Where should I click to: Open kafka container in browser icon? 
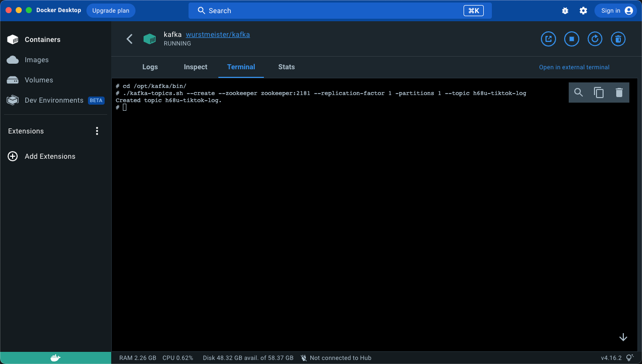(x=548, y=39)
